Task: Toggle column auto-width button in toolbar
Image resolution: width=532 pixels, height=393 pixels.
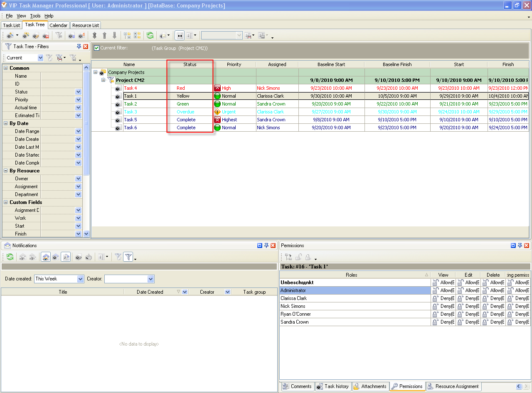Action: [x=180, y=36]
